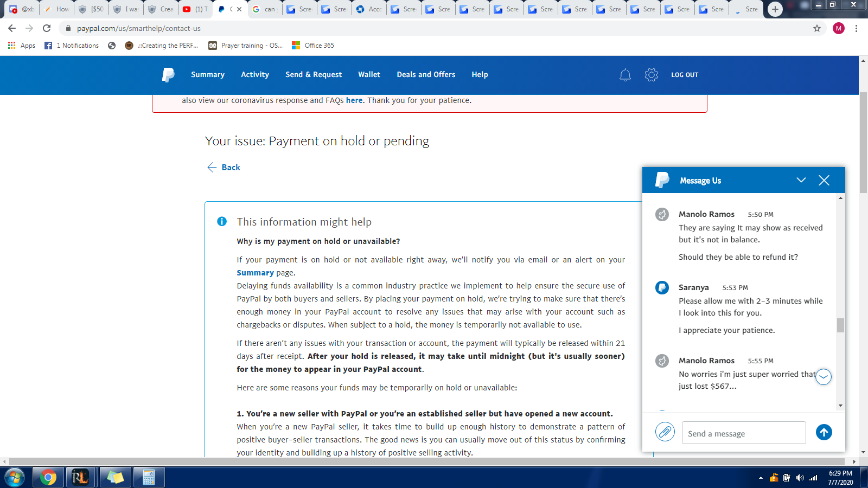Click the blue info icon beside the heading

(222, 221)
